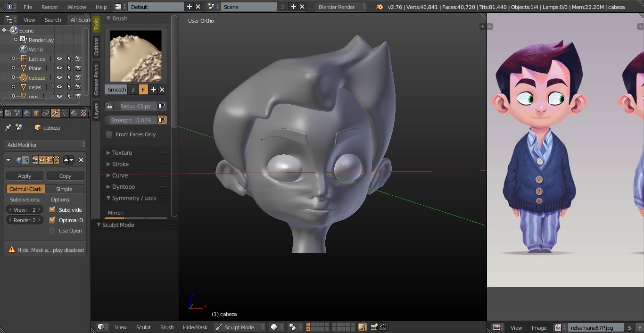Viewport: 644px width, 333px height.
Task: Open the image editor type icon
Action: pyautogui.click(x=498, y=327)
